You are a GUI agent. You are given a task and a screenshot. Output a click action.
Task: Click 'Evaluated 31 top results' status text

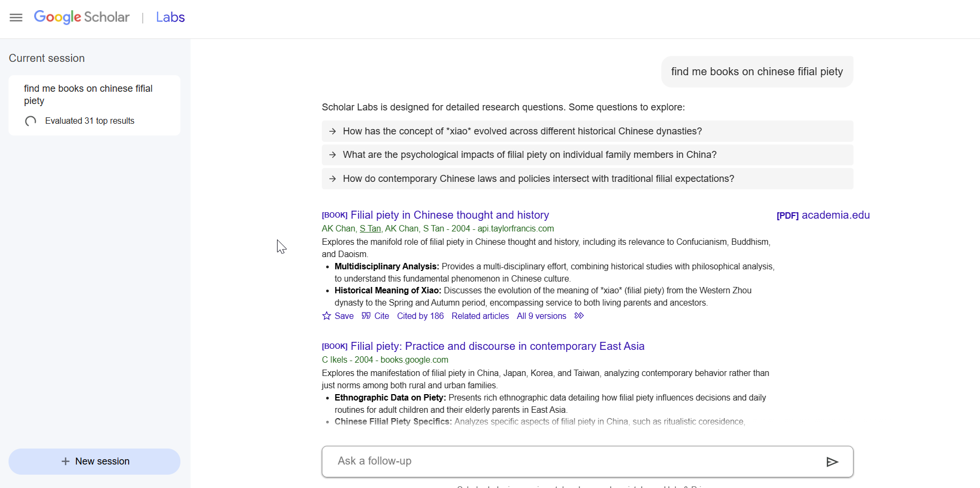90,121
